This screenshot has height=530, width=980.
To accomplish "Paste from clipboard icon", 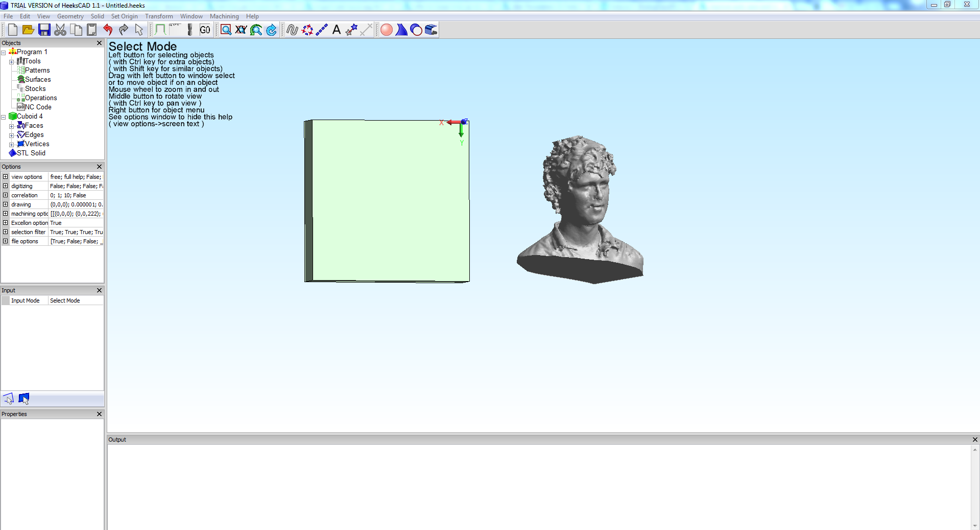I will click(x=92, y=30).
